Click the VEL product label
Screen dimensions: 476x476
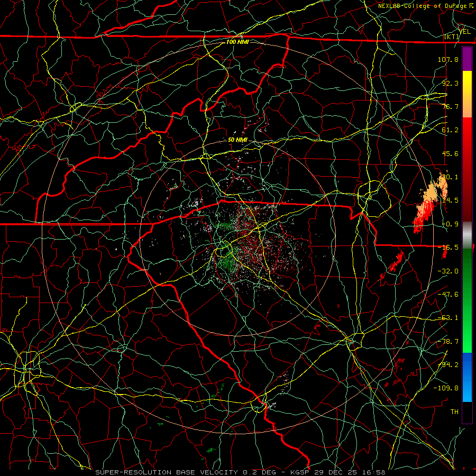click(x=465, y=32)
